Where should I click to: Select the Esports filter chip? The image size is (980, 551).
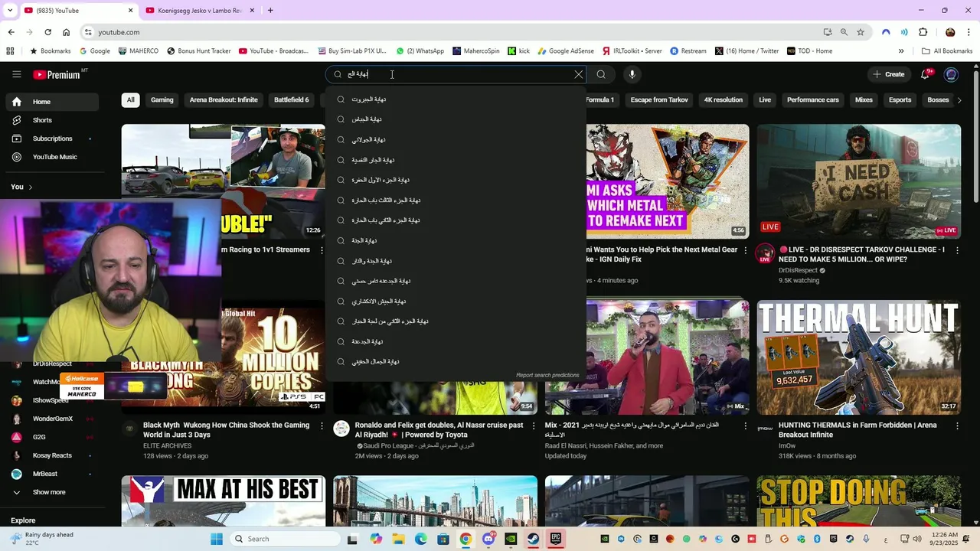click(x=900, y=99)
